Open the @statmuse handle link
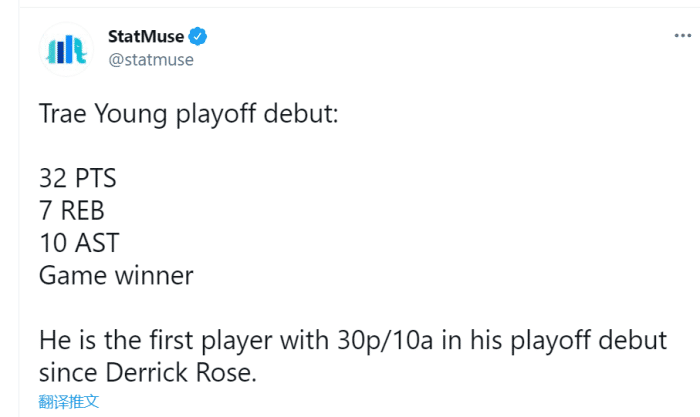Viewport: 700px width, 417px height. (150, 60)
